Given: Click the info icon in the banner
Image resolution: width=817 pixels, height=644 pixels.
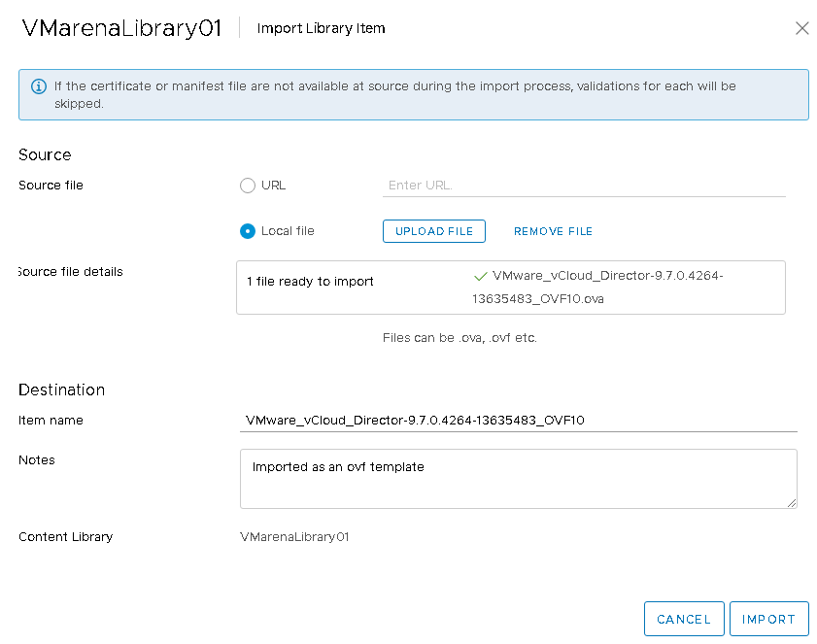Looking at the screenshot, I should tap(39, 86).
